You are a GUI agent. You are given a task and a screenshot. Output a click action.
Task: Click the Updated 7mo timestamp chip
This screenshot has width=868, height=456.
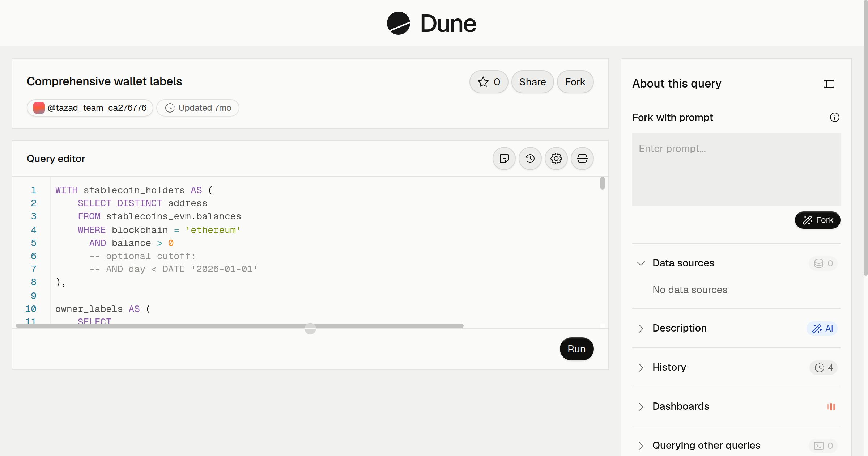coord(197,108)
